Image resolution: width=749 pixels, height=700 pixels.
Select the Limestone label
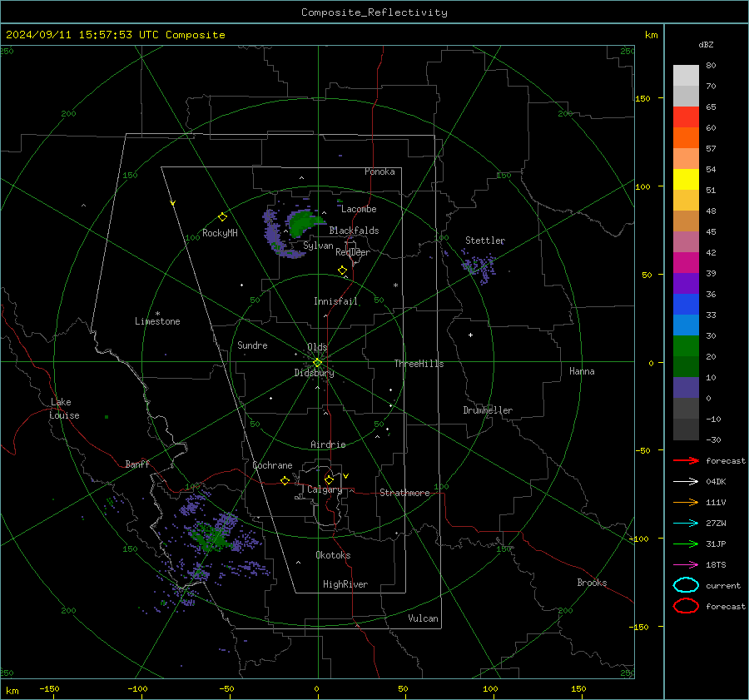157,321
